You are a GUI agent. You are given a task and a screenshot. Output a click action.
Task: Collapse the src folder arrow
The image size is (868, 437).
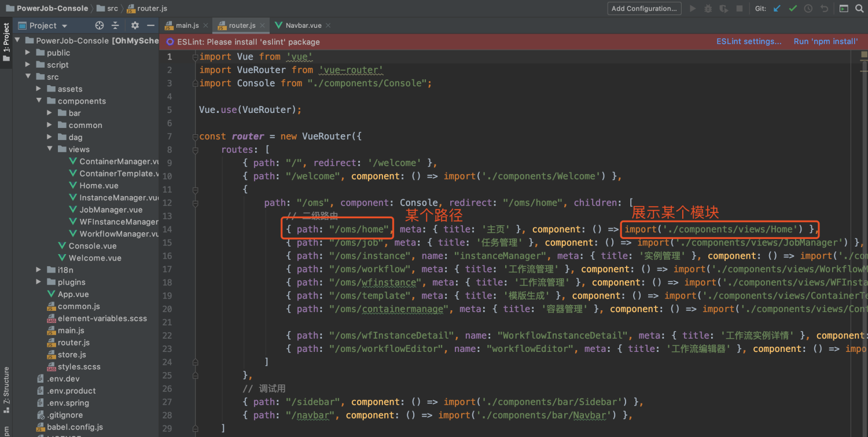pyautogui.click(x=28, y=77)
